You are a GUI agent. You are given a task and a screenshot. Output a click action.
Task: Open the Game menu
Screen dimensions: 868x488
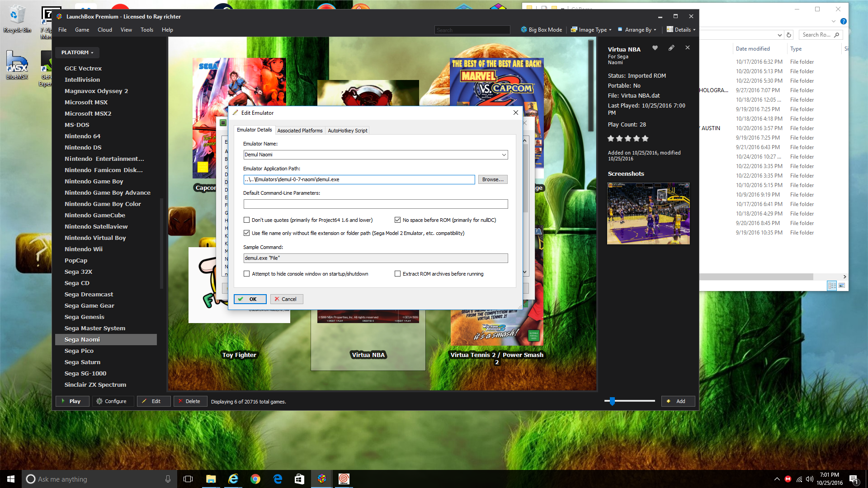pyautogui.click(x=82, y=30)
